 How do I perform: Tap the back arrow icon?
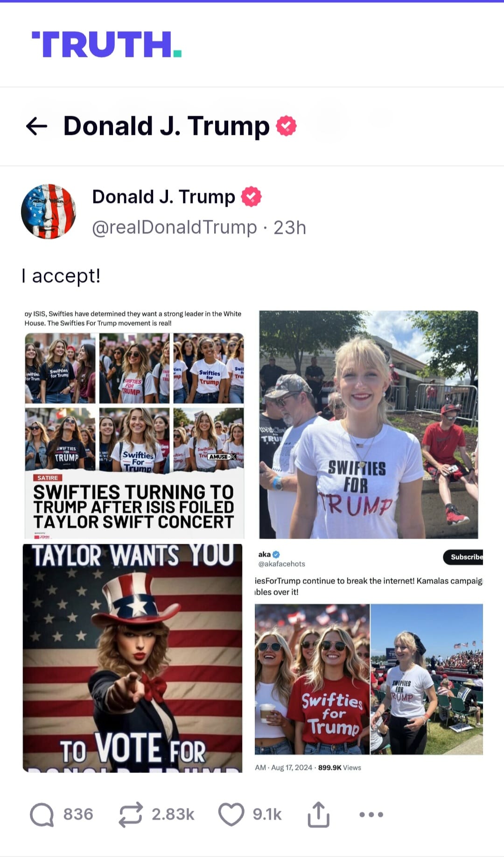pyautogui.click(x=37, y=126)
